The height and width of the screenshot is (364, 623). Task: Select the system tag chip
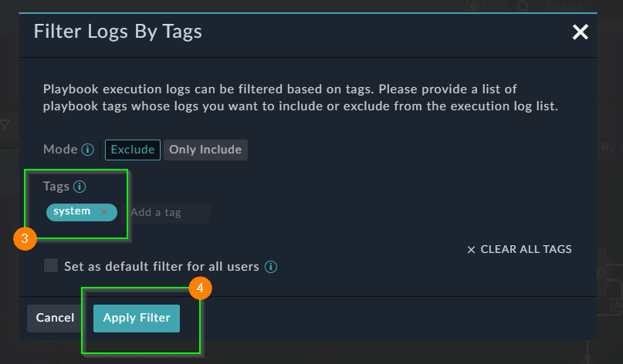pyautogui.click(x=72, y=211)
